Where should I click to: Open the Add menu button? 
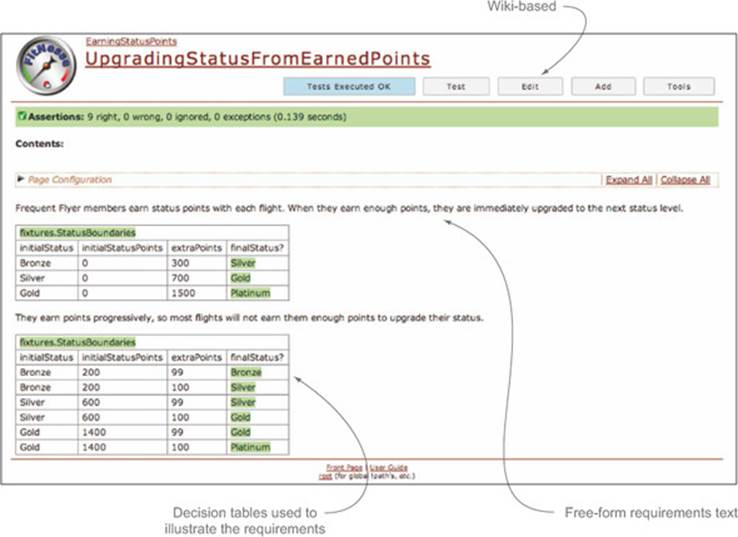coord(603,87)
